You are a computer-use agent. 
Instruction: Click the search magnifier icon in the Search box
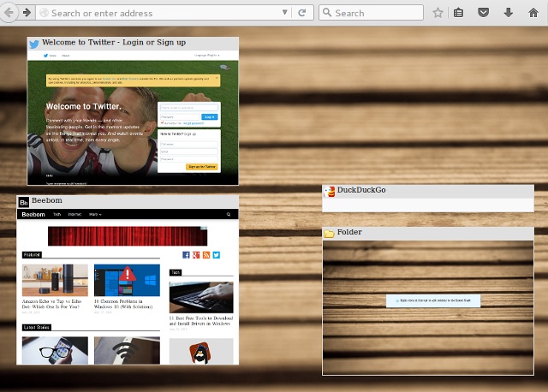327,13
